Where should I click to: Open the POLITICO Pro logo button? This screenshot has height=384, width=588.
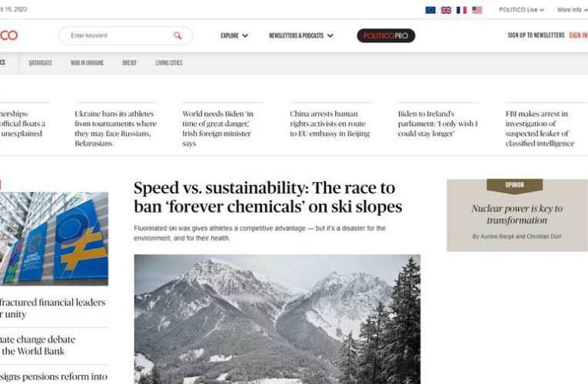(386, 35)
